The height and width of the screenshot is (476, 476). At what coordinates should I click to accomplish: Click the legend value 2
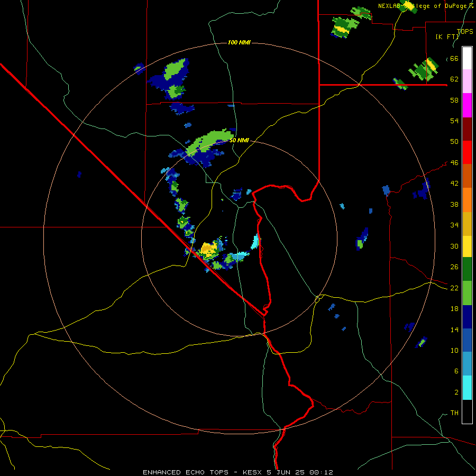(456, 392)
